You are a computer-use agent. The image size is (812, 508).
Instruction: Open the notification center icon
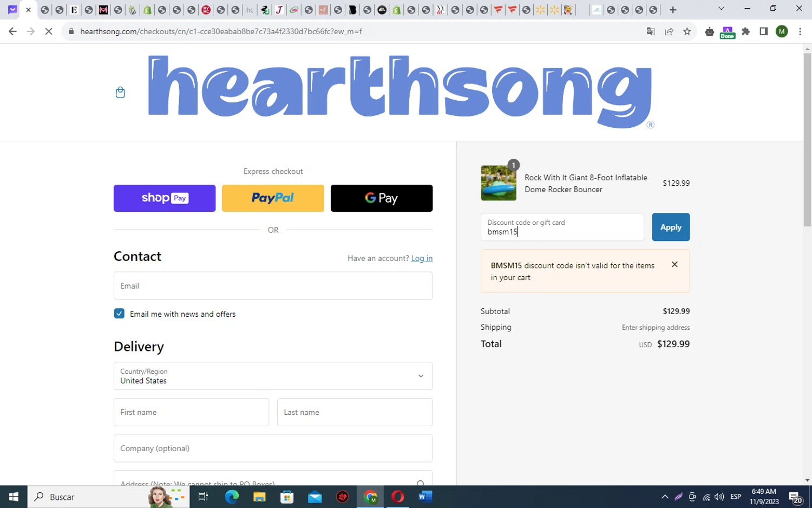[x=795, y=497]
